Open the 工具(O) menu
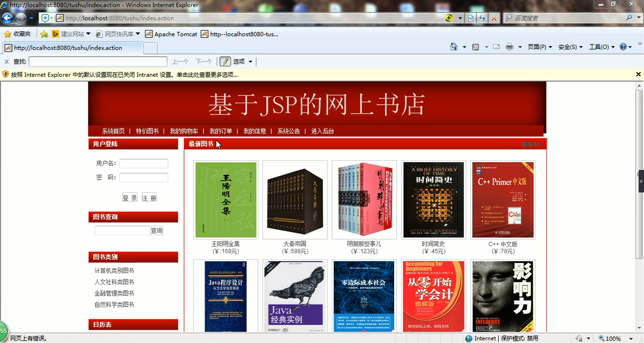Image resolution: width=644 pixels, height=343 pixels. point(602,47)
